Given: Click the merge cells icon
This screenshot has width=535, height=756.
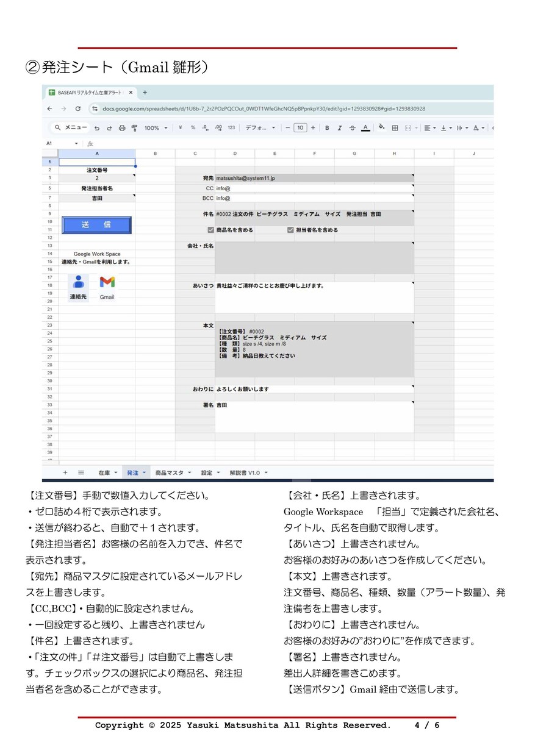Looking at the screenshot, I should tap(409, 128).
